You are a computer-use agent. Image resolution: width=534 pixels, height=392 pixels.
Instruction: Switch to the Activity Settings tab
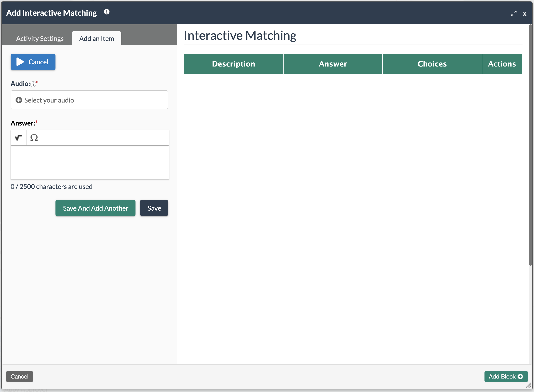pyautogui.click(x=40, y=38)
